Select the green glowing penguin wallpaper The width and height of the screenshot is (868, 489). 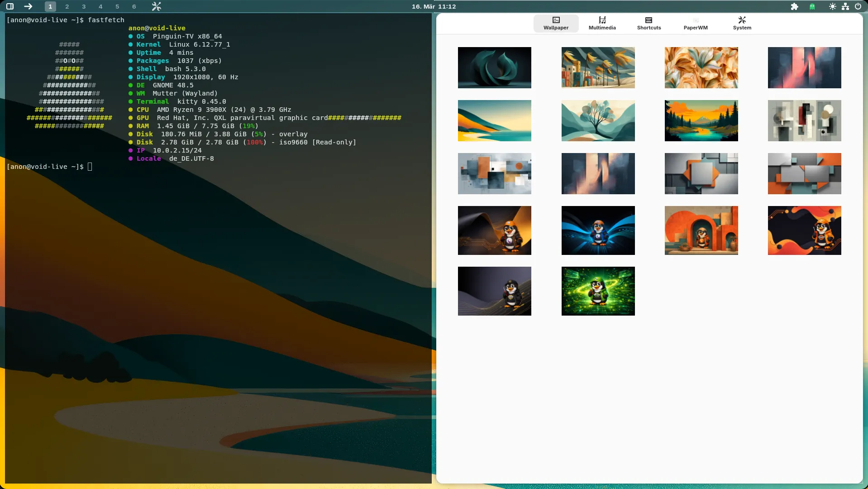(x=598, y=291)
